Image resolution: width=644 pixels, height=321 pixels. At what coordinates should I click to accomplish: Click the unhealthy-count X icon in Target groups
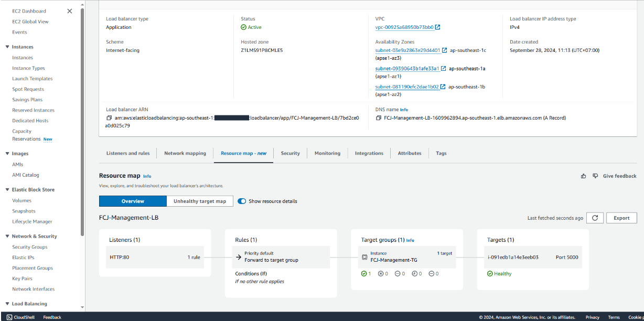[381, 274]
